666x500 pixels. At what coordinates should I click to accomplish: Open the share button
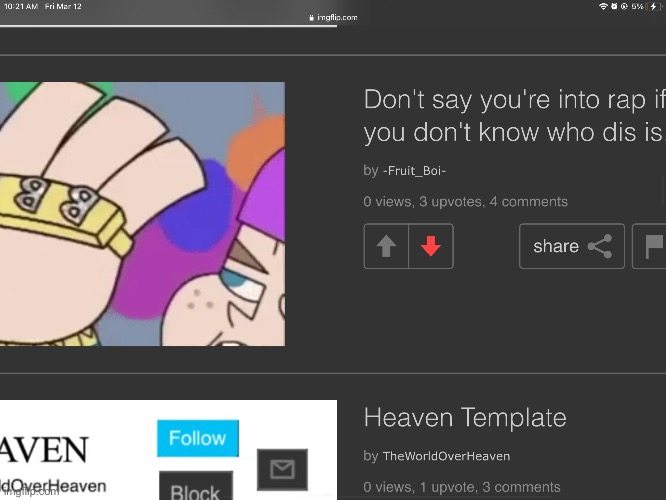(x=572, y=246)
